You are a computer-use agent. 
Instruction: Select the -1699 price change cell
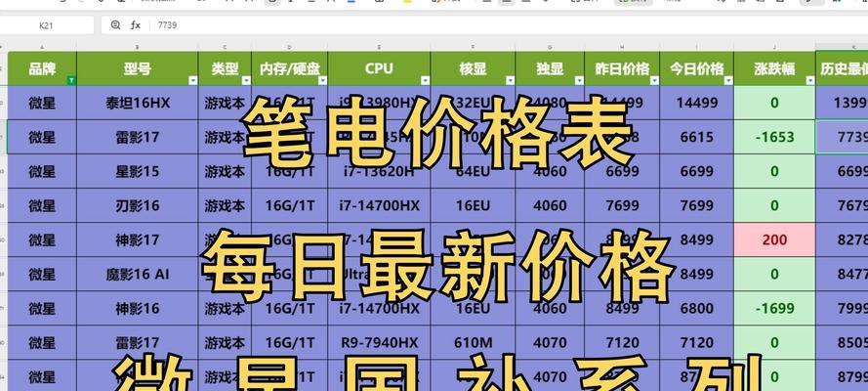(x=774, y=309)
